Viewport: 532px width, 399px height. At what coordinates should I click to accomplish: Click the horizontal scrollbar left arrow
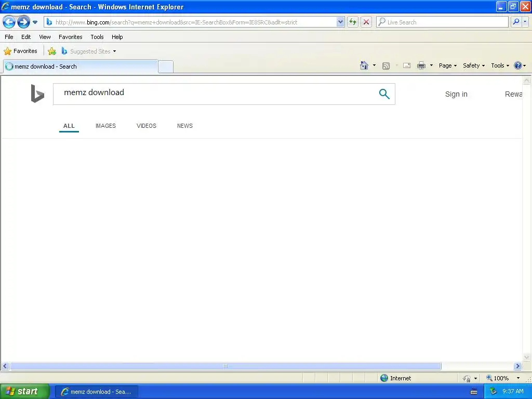coord(5,366)
